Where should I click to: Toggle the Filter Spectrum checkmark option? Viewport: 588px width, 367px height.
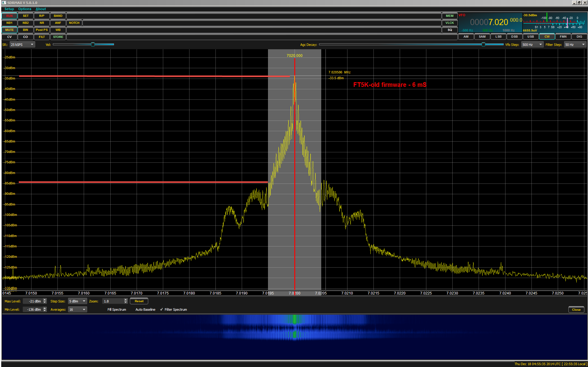click(x=173, y=310)
